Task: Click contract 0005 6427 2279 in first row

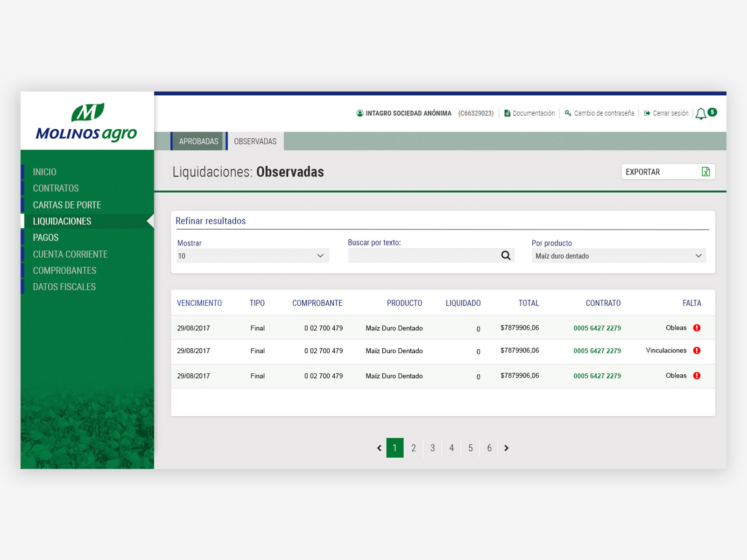Action: [597, 328]
